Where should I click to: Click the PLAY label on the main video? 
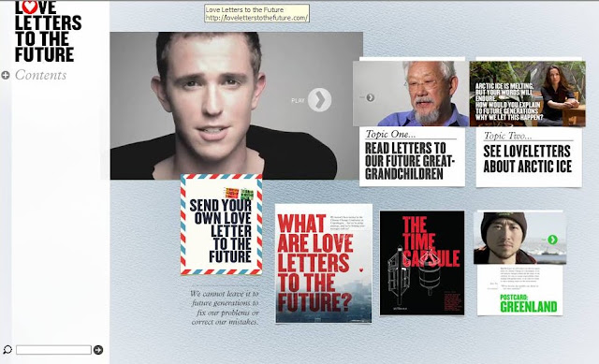pos(298,101)
